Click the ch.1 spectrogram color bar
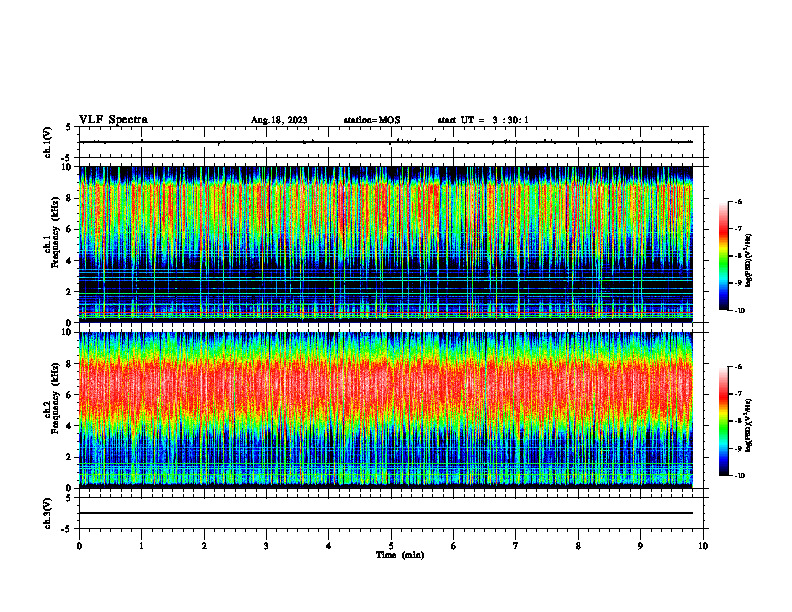792x612 pixels. (x=724, y=256)
